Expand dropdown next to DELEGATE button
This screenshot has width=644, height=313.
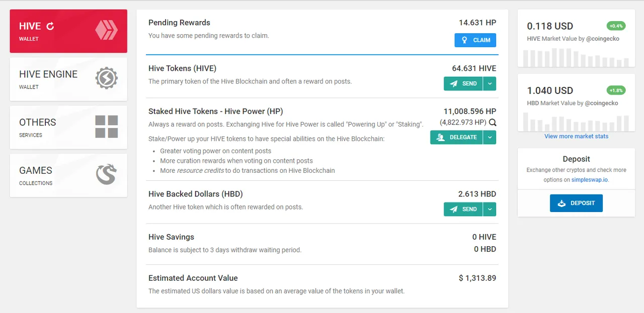(x=490, y=137)
